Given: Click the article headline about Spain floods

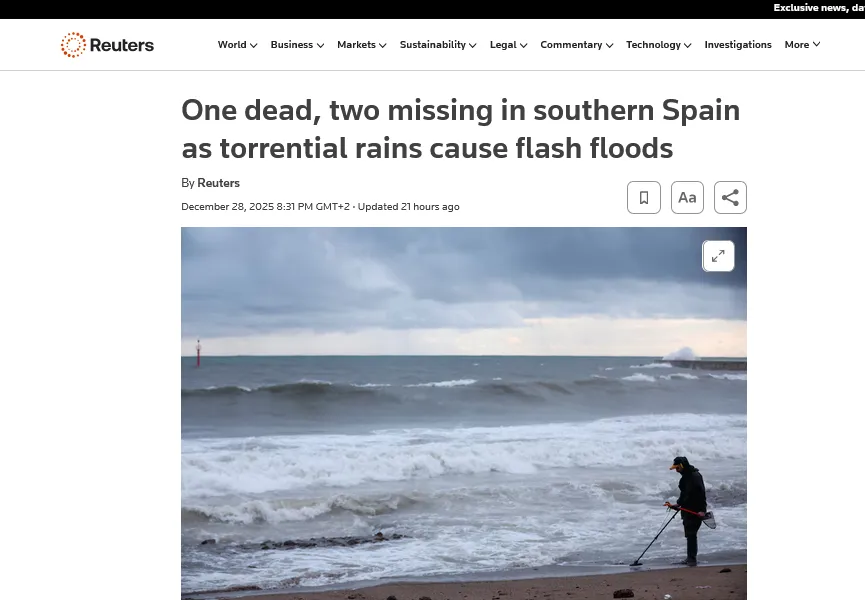Looking at the screenshot, I should (x=461, y=128).
